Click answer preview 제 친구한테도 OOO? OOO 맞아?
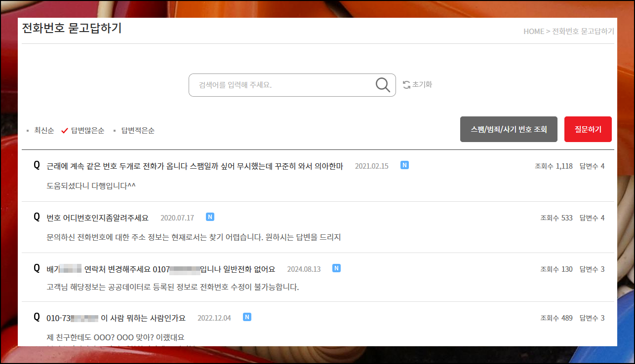The width and height of the screenshot is (635, 364). tap(115, 337)
